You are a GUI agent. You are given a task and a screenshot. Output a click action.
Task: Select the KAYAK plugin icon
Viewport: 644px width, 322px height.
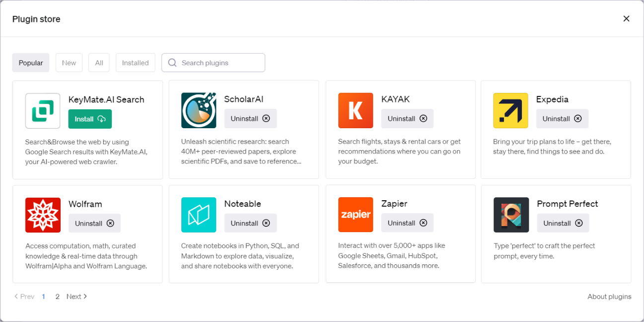356,110
